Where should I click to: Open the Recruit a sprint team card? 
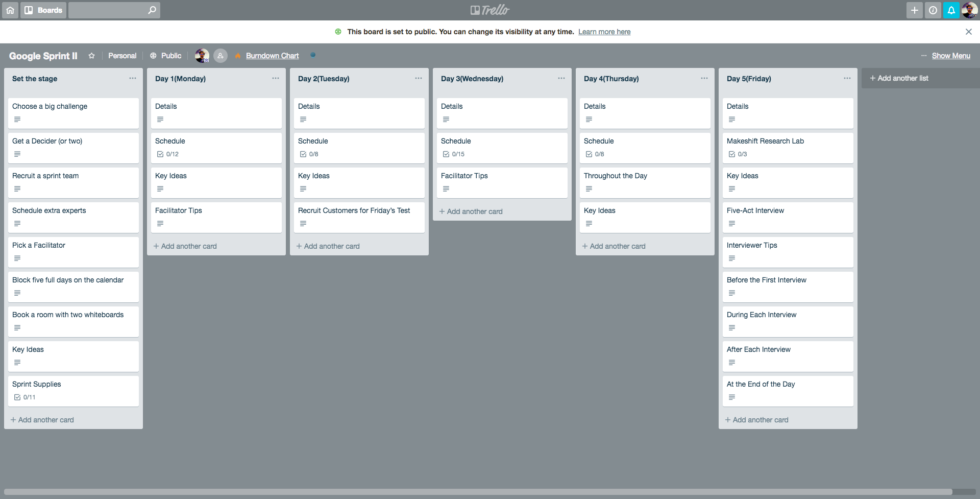[x=73, y=182]
